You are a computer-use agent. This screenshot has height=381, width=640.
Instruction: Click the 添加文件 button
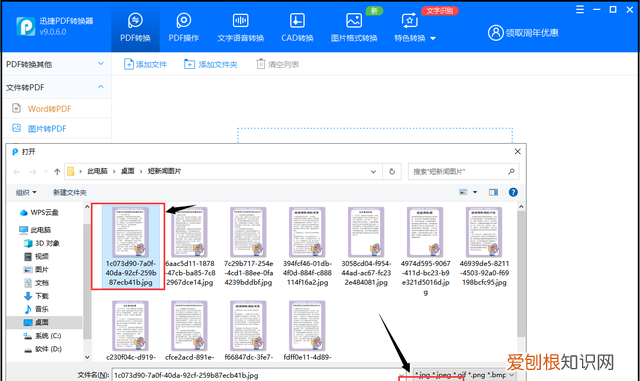point(146,64)
